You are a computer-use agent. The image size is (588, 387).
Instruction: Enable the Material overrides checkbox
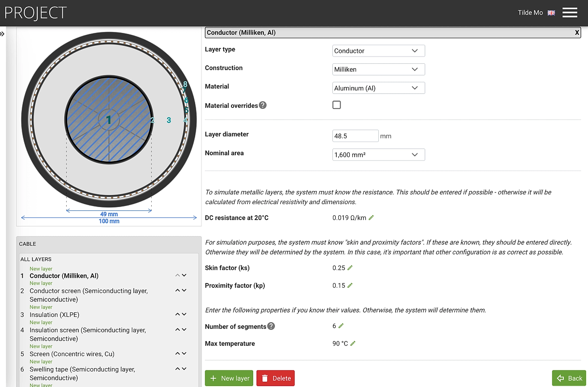pyautogui.click(x=337, y=104)
